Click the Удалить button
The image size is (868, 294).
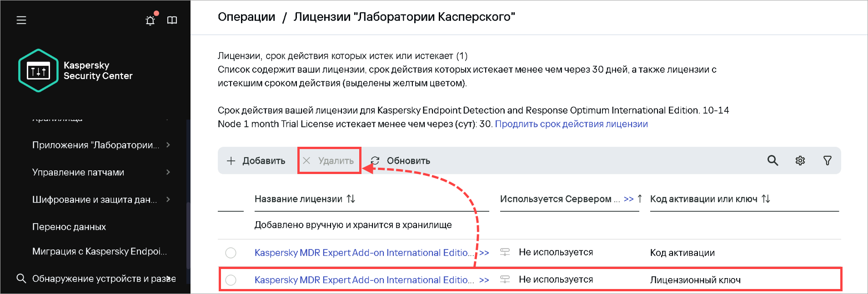point(329,160)
